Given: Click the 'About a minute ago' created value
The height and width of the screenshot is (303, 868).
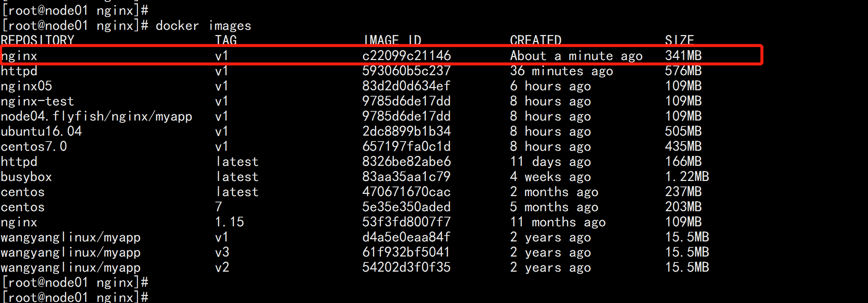Looking at the screenshot, I should point(576,56).
